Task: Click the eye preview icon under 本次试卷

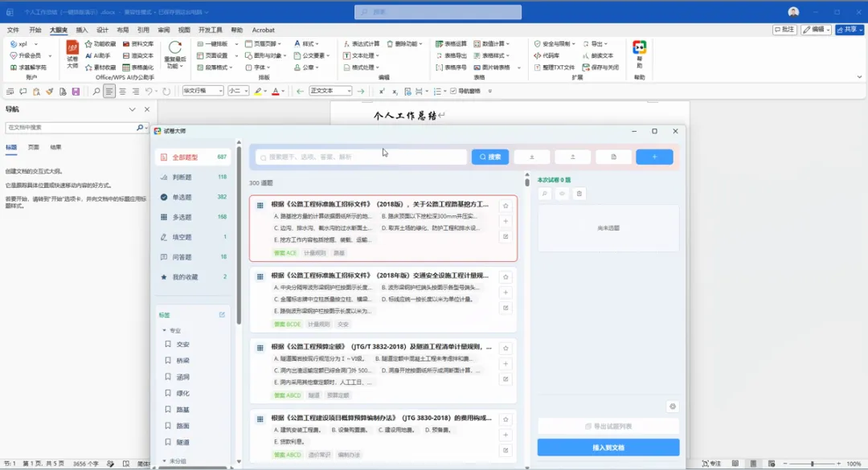Action: point(562,194)
